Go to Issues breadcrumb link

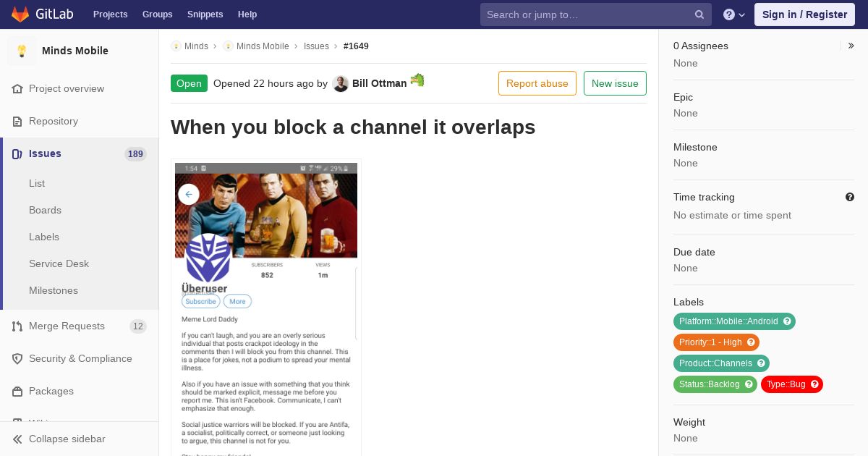click(x=316, y=46)
